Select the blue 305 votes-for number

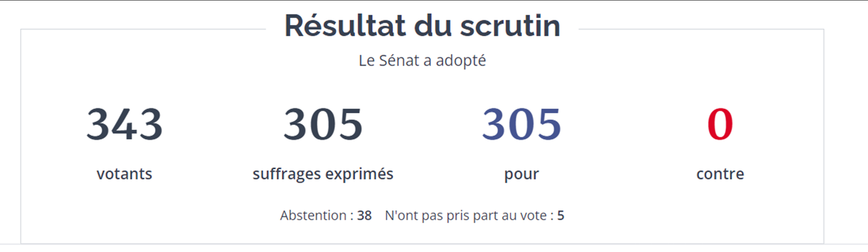[522, 124]
